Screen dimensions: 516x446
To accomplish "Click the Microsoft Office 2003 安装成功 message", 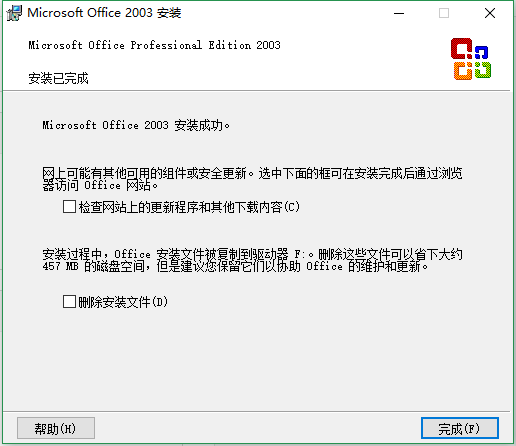I will pos(136,125).
